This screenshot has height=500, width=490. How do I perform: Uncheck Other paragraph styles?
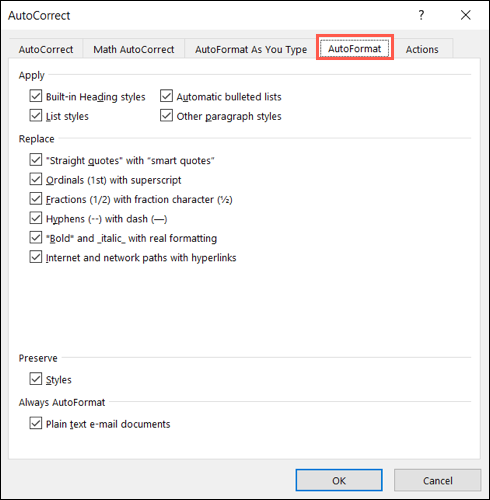coord(166,116)
